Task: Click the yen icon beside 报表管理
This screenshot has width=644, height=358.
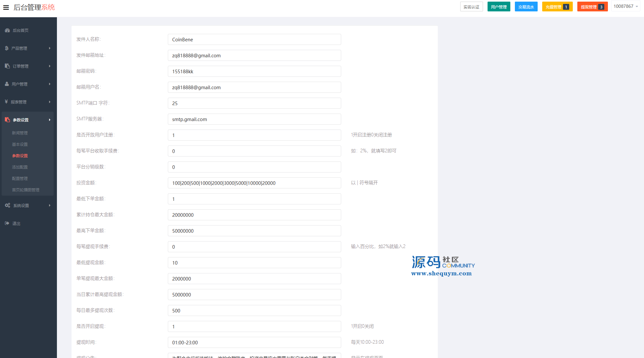Action: click(6, 102)
